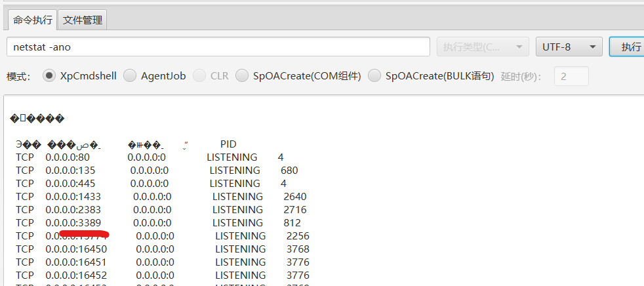Click the 0.0.0.0:3389 address in output
The image size is (644, 286).
point(72,223)
